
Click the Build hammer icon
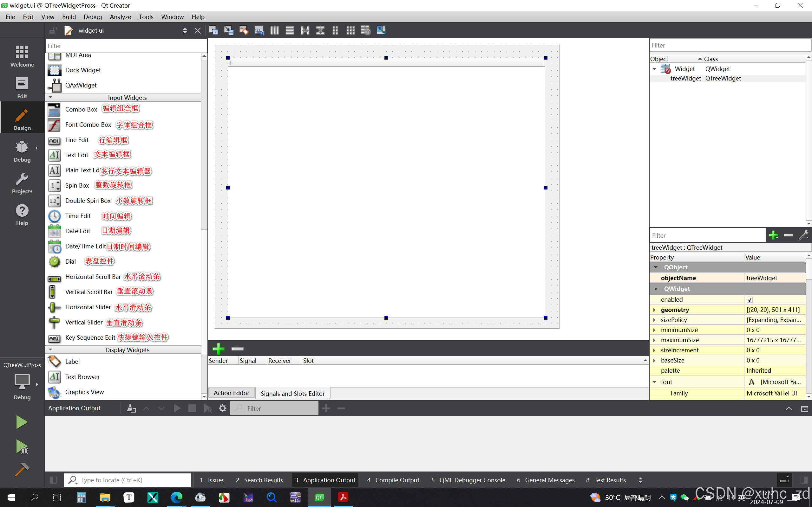(x=22, y=469)
